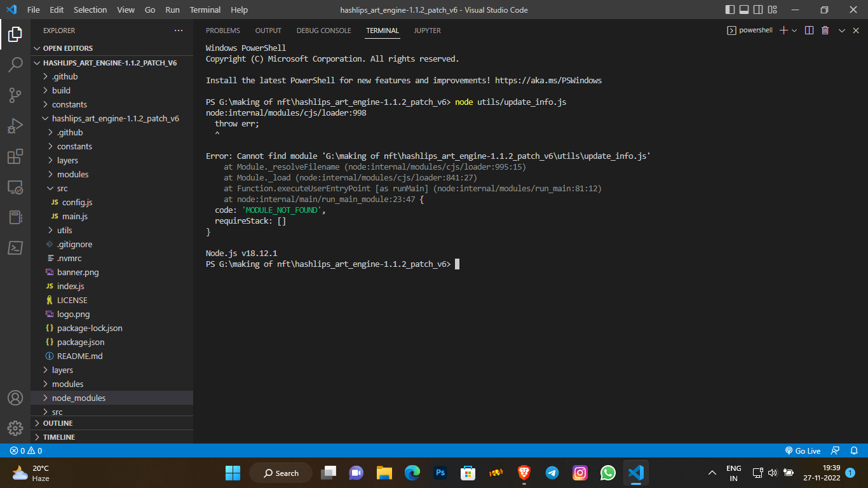
Task: Start the server with Go Live
Action: click(803, 451)
